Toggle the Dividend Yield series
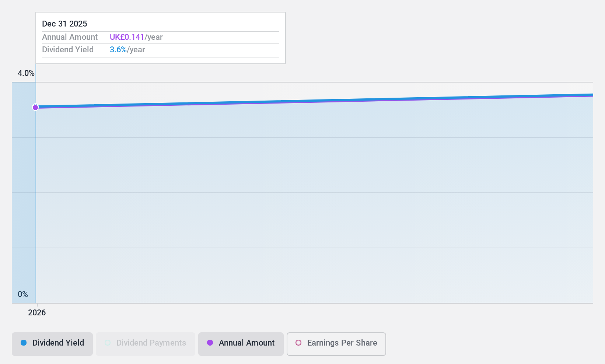Screen dimensions: 605x364 (52, 344)
